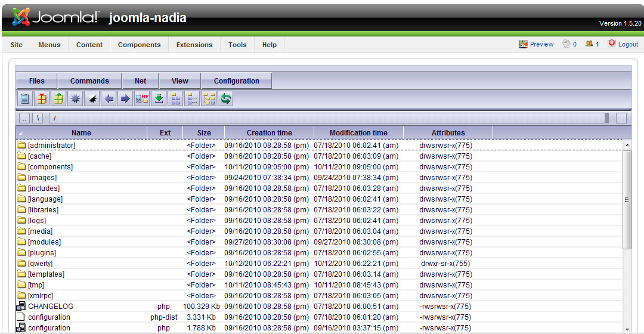Screen dimensions: 644x334
Task: Select the [modules] folder row
Action: [319, 242]
